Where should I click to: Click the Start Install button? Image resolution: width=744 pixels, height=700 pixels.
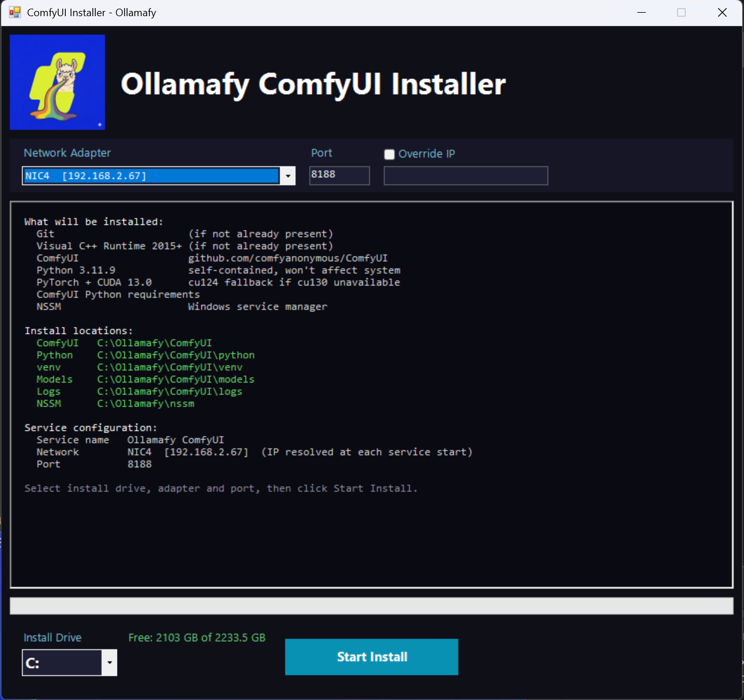coord(372,657)
